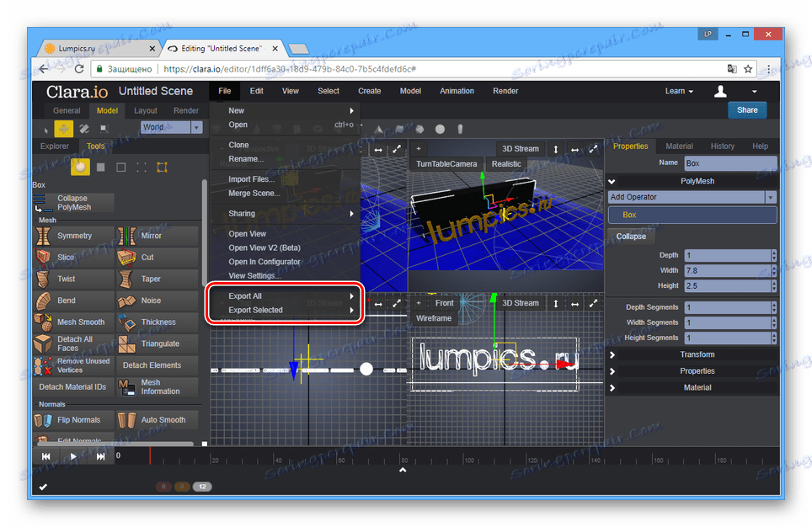Maximize the perspective viewport with the expand icon
The height and width of the screenshot is (527, 812).
397,149
